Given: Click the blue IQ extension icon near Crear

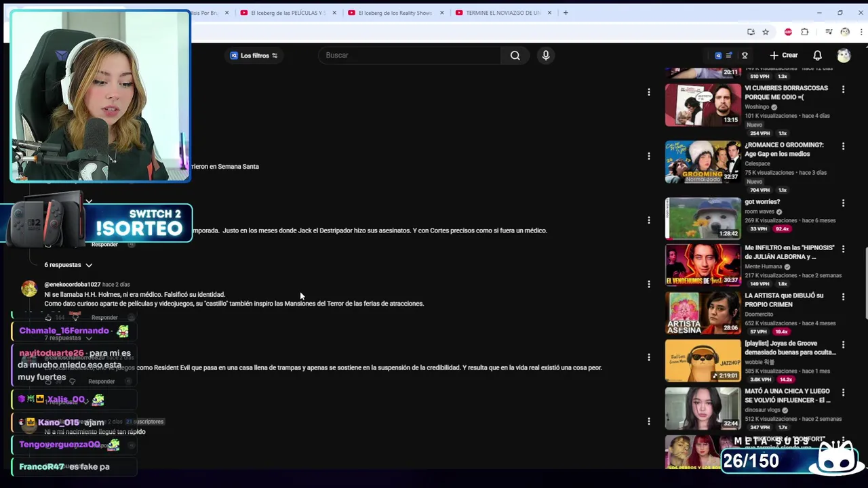Looking at the screenshot, I should pos(718,56).
